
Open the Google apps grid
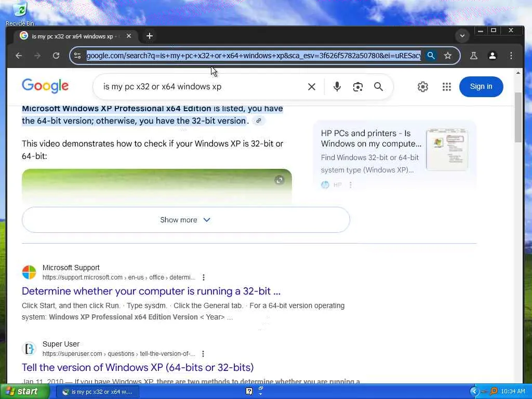(447, 87)
